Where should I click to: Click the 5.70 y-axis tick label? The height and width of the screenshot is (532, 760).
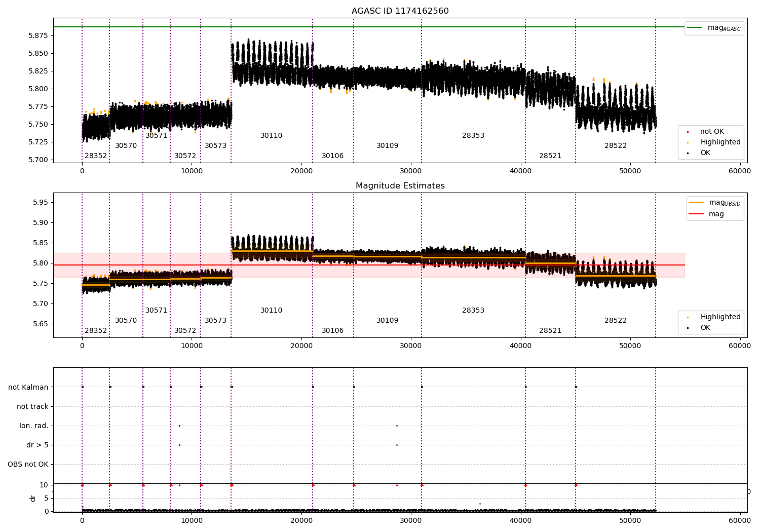(x=40, y=304)
